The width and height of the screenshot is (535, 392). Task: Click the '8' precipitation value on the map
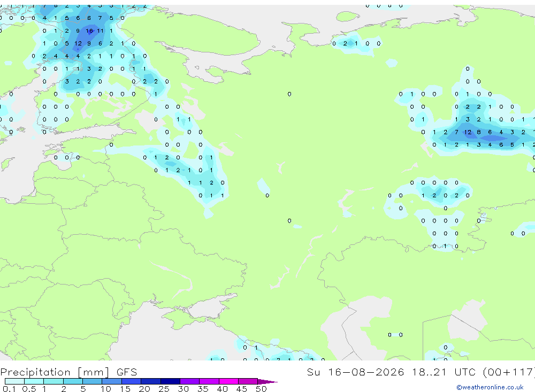click(x=479, y=132)
